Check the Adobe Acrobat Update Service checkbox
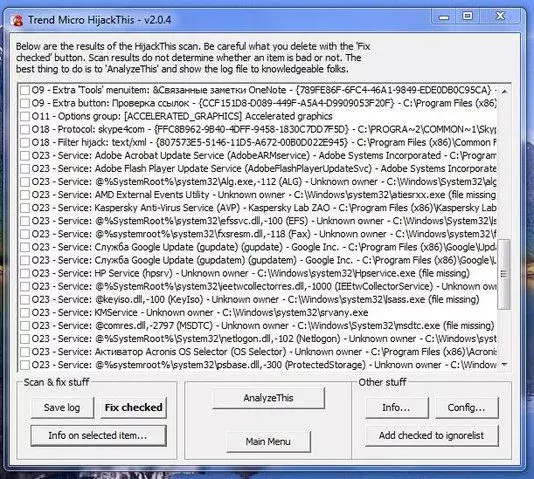 click(25, 156)
